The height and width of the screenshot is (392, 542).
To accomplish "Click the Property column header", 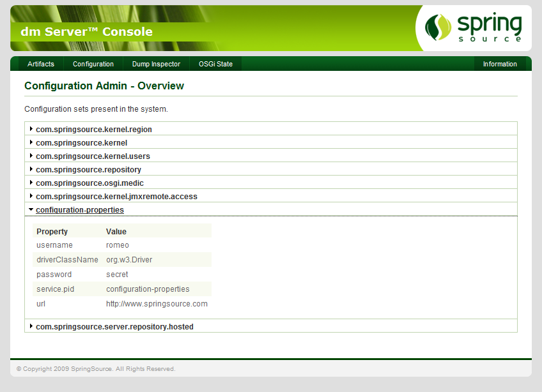I will [52, 231].
